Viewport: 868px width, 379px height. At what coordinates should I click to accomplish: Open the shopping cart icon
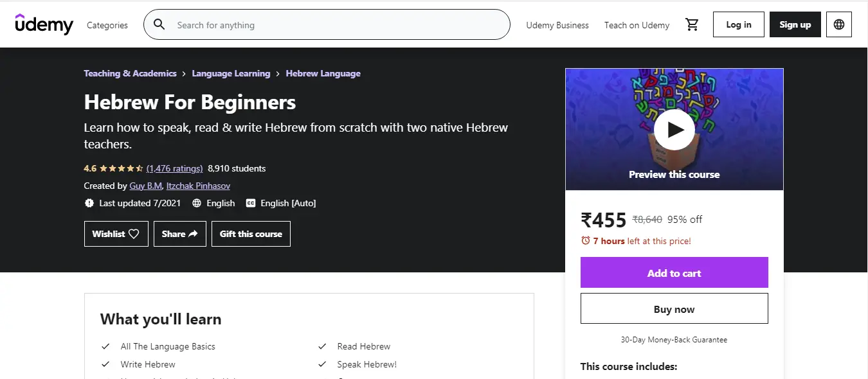[692, 25]
